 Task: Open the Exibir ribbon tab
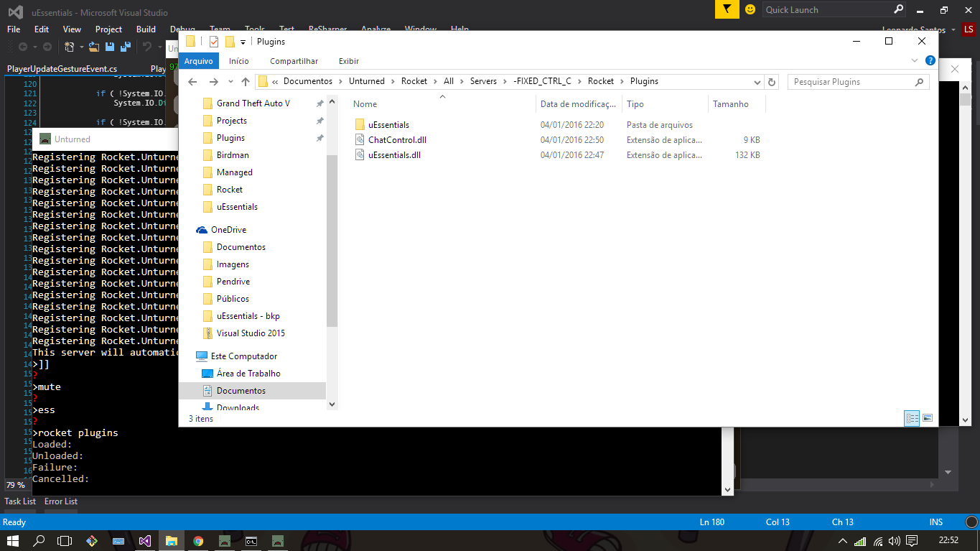[x=349, y=61]
